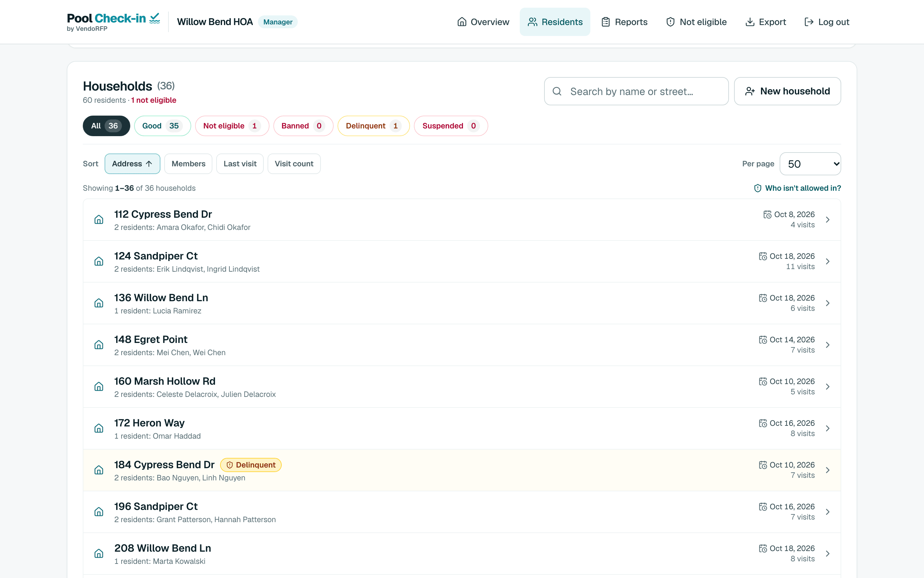
Task: Click the shield icon in the Delinquent badge
Action: point(229,465)
